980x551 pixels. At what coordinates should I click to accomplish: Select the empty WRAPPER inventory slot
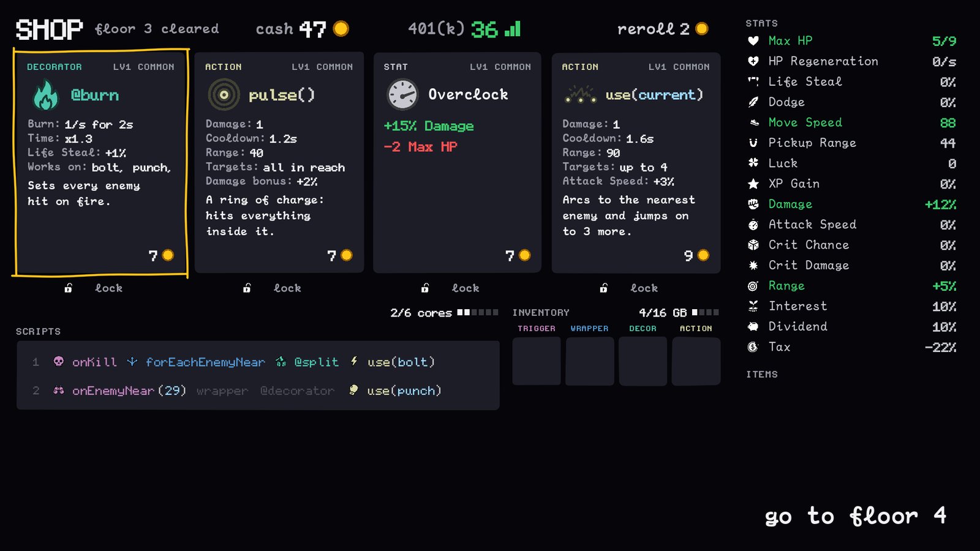click(x=590, y=361)
